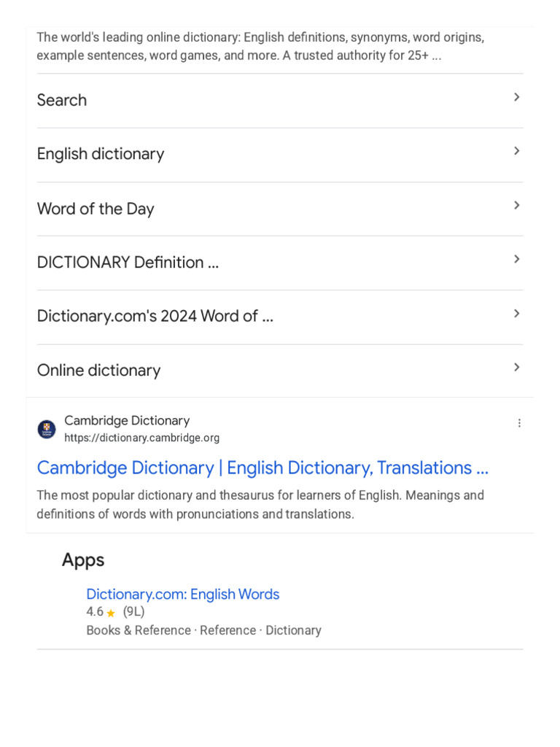Open the English dictionary sitelink

click(280, 155)
